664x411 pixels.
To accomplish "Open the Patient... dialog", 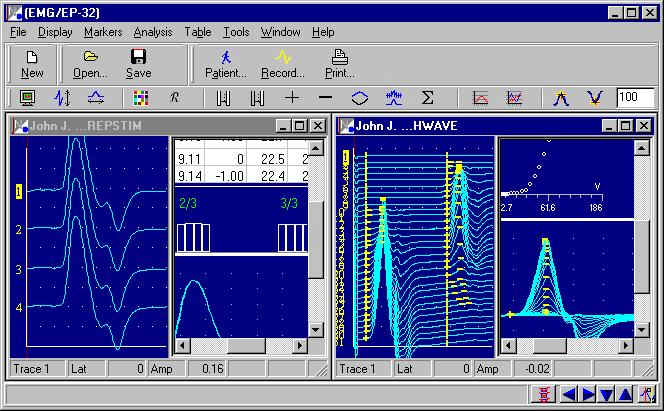I will pos(226,64).
